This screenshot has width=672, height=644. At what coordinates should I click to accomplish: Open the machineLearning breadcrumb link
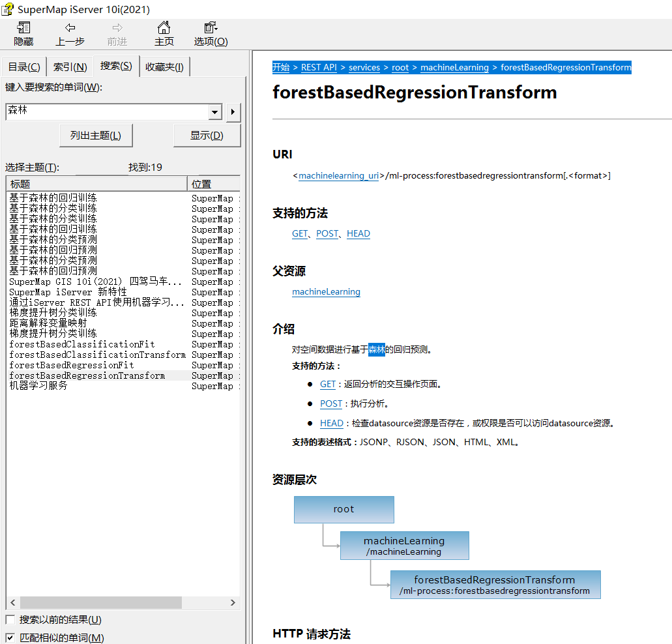(x=454, y=67)
